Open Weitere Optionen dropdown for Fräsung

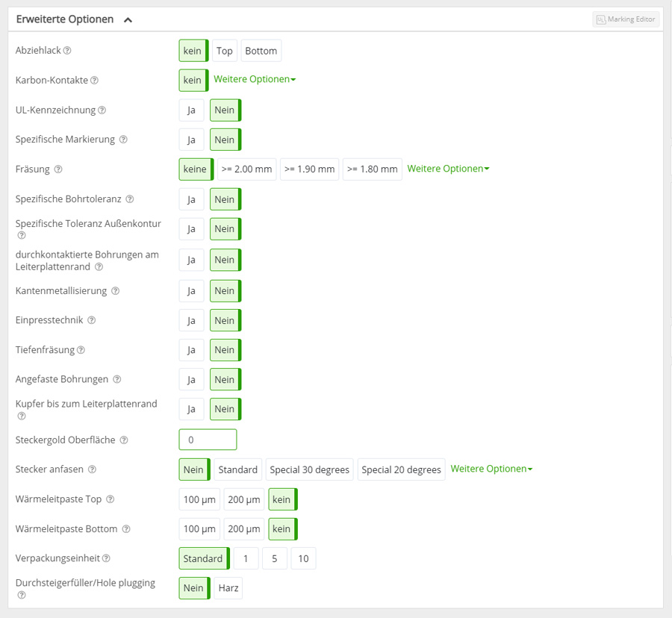[448, 169]
